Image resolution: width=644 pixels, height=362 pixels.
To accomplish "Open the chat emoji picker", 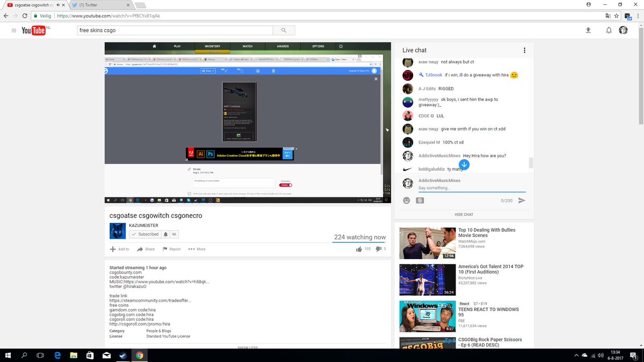I will [x=407, y=201].
